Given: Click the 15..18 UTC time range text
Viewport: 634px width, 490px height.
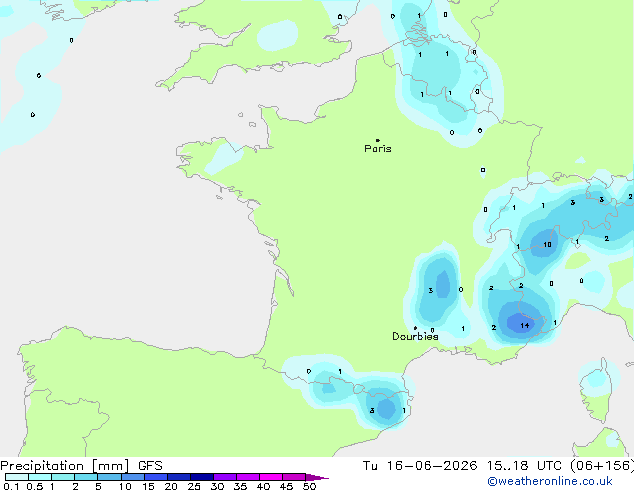Looking at the screenshot, I should pyautogui.click(x=524, y=466).
